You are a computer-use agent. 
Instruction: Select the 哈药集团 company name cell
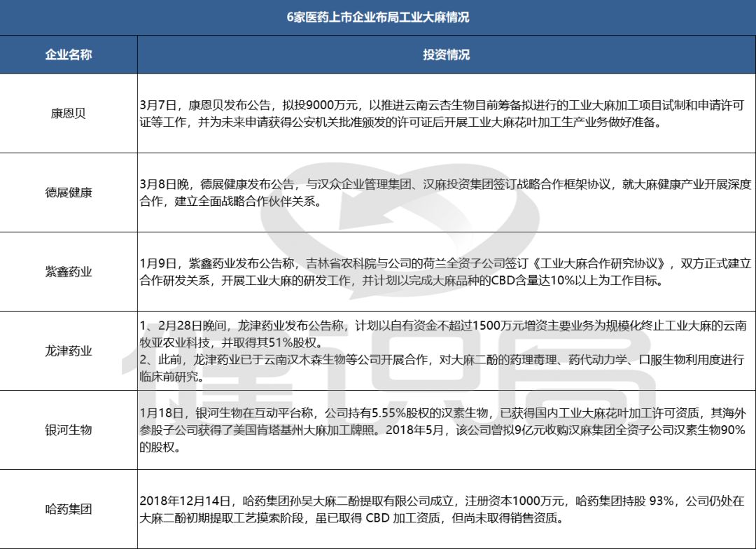[69, 509]
